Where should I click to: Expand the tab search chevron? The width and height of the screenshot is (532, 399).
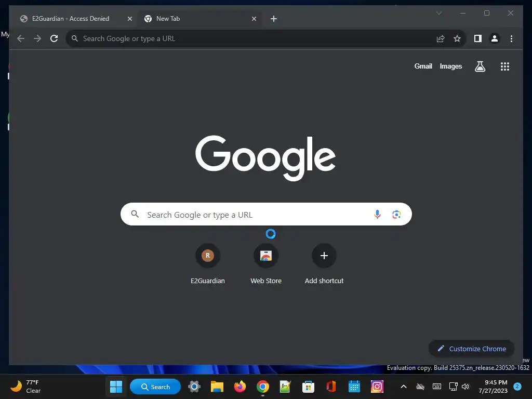tap(438, 13)
